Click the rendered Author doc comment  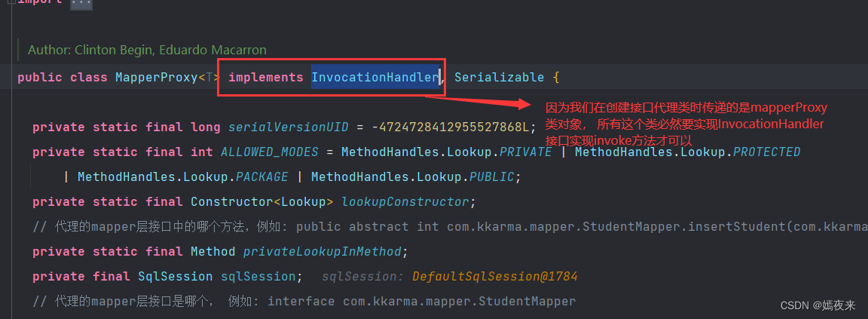point(147,50)
